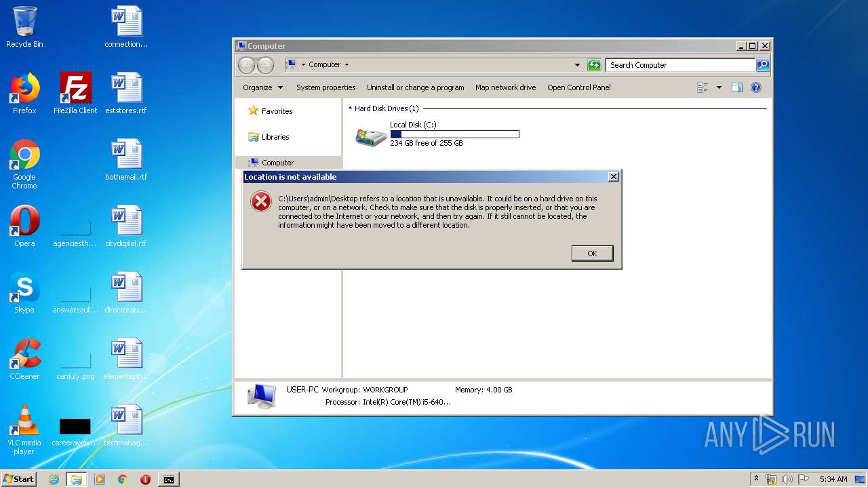Viewport: 868px width, 488px height.
Task: Select the careeraway black thumbnail file
Action: pyautogui.click(x=75, y=432)
